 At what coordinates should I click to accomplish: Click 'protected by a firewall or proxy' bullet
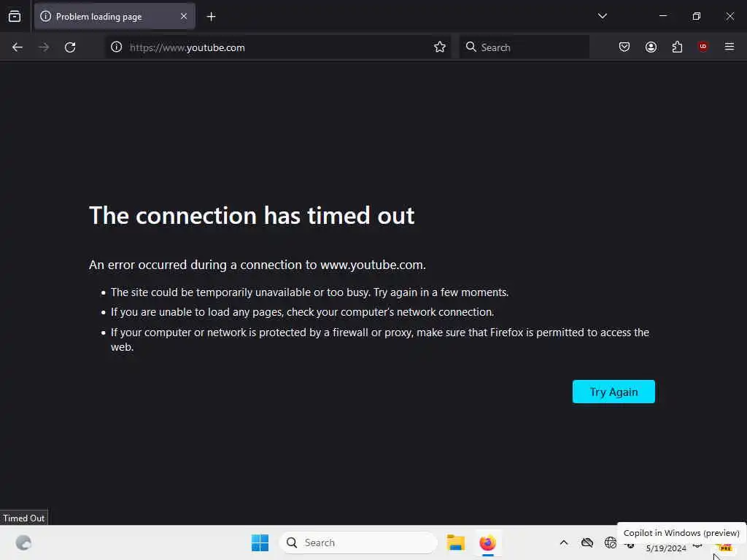pyautogui.click(x=379, y=340)
